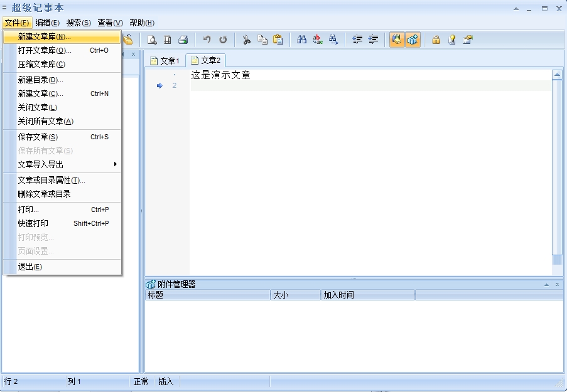Toggle the attachment manager panel button

point(413,40)
